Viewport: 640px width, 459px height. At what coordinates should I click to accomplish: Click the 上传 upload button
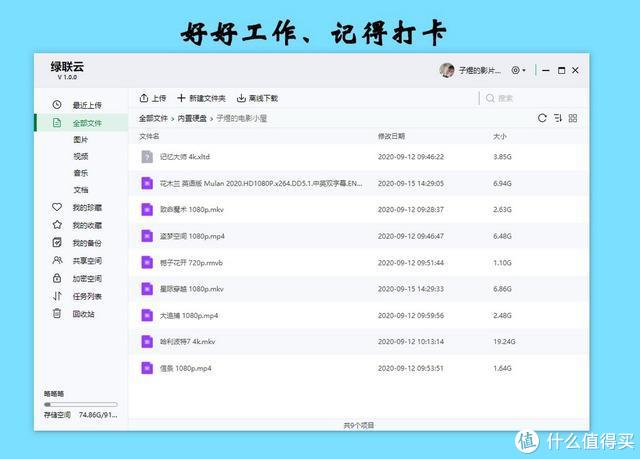pyautogui.click(x=153, y=98)
